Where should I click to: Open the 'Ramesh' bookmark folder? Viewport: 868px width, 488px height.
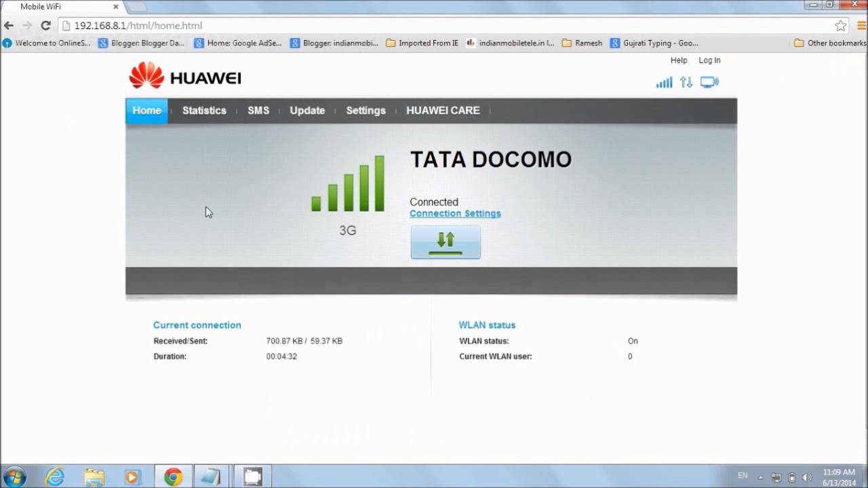583,43
